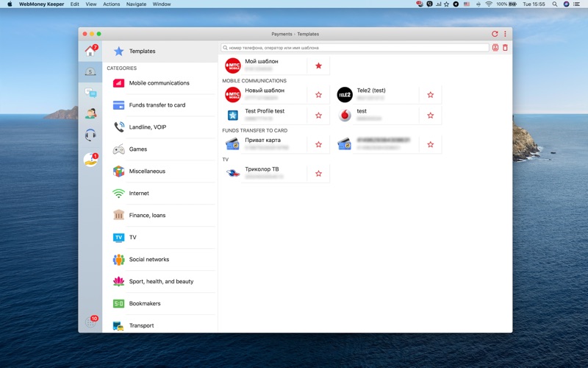
Task: Toggle favorite star for Триколор ТВ
Action: [x=318, y=174]
